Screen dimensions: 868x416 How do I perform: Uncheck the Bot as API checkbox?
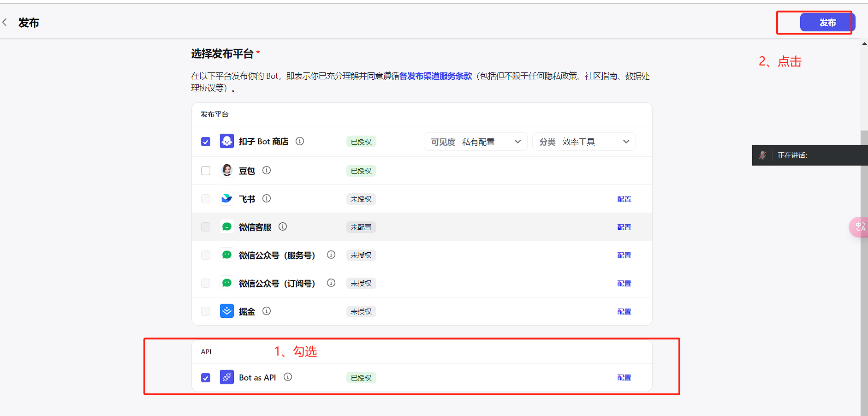coord(206,378)
